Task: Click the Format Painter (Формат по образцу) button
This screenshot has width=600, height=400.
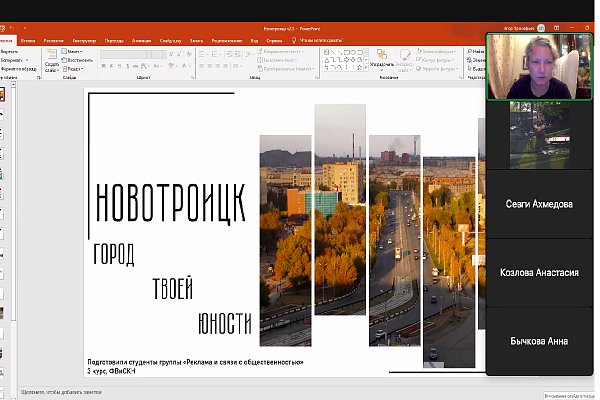Action: pyautogui.click(x=20, y=69)
